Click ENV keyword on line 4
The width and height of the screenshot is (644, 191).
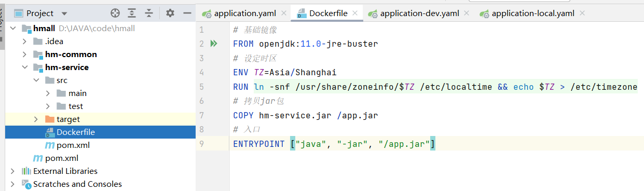click(x=241, y=73)
